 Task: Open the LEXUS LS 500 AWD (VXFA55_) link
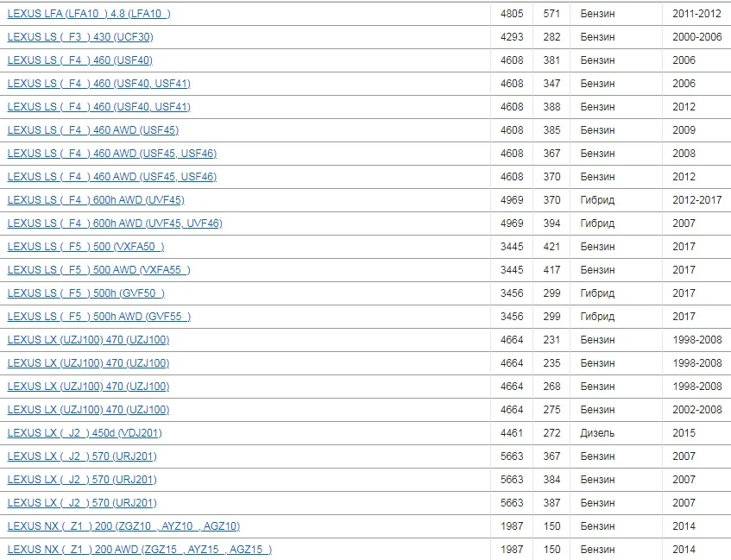pyautogui.click(x=99, y=270)
